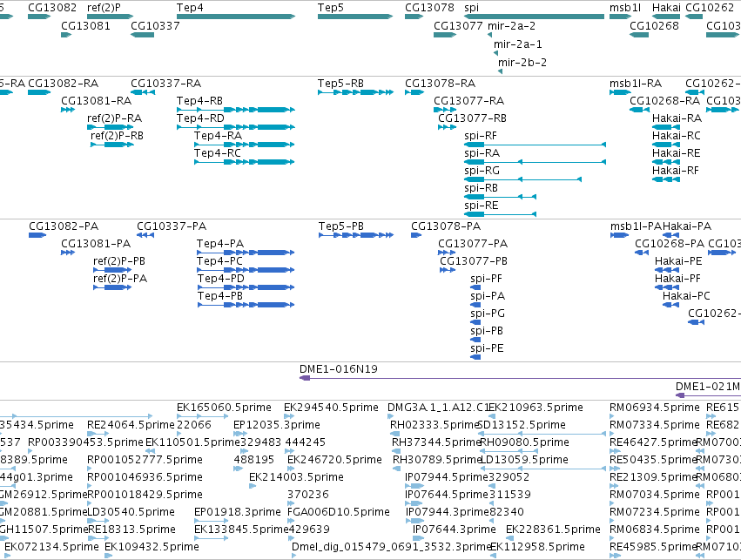The width and height of the screenshot is (741, 560).
Task: Click gene label CG10268
Action: pyautogui.click(x=654, y=26)
